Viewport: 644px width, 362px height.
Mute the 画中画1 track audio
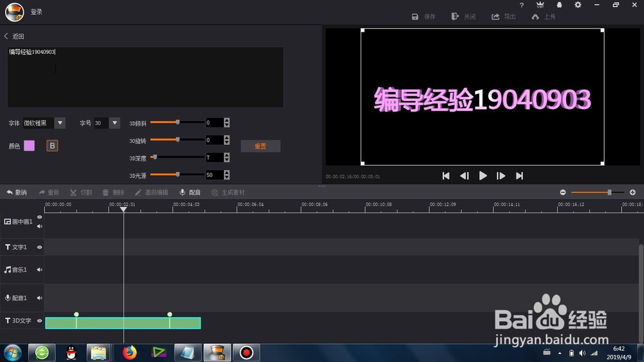(39, 226)
